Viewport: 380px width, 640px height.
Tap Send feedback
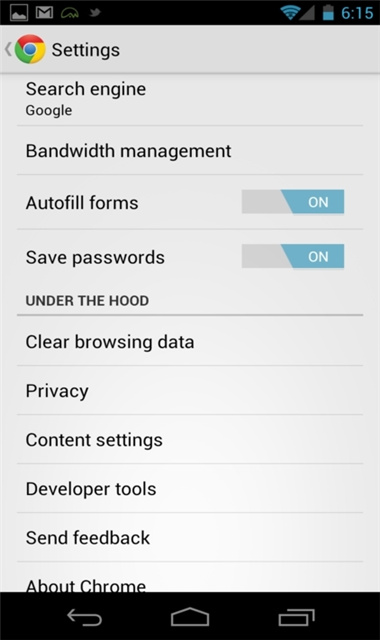coord(190,537)
